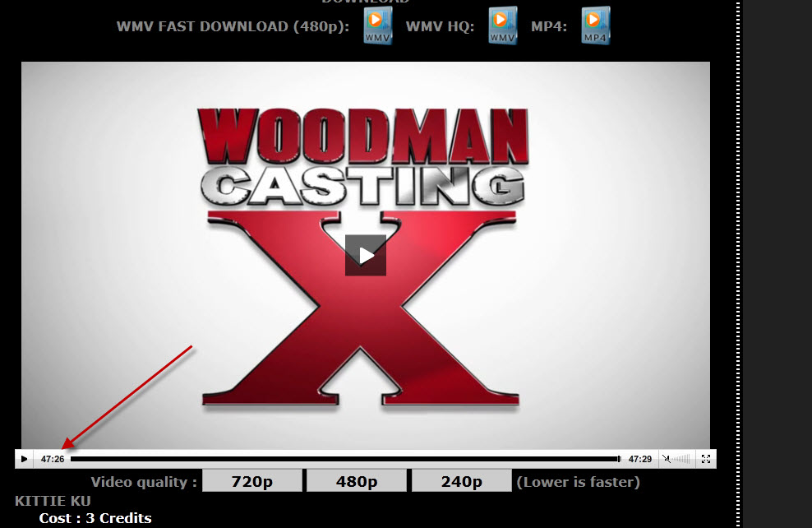This screenshot has height=528, width=812.
Task: Click the elapsed time 47:26 display
Action: [53, 459]
